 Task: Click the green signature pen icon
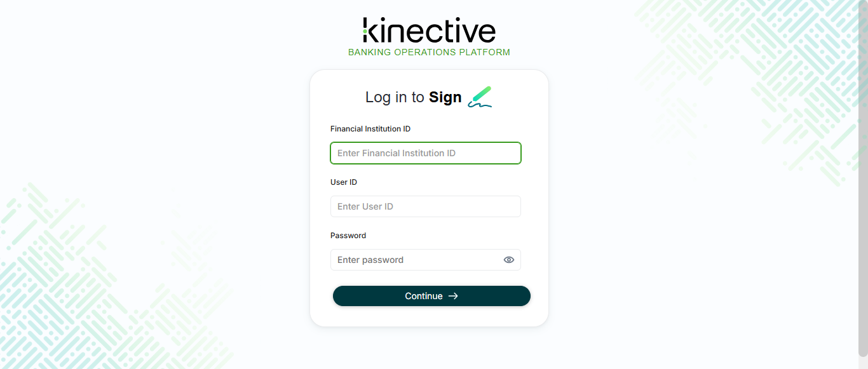[x=480, y=97]
